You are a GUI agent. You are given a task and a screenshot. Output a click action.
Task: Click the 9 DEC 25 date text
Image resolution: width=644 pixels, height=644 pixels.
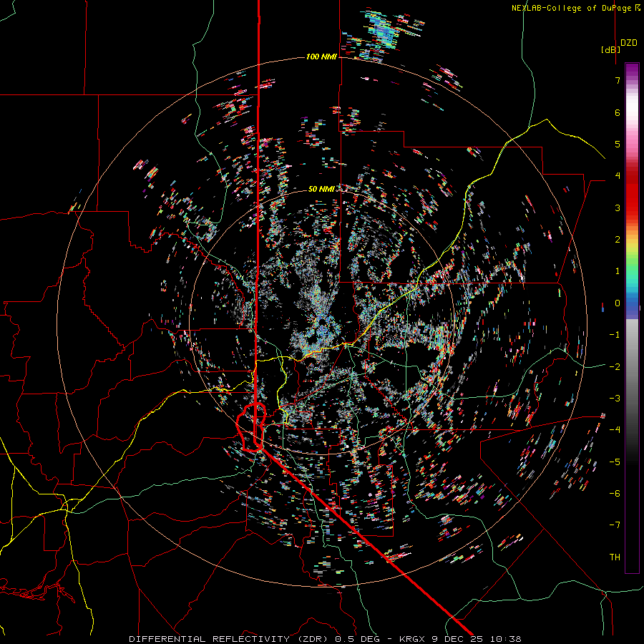pyautogui.click(x=459, y=639)
